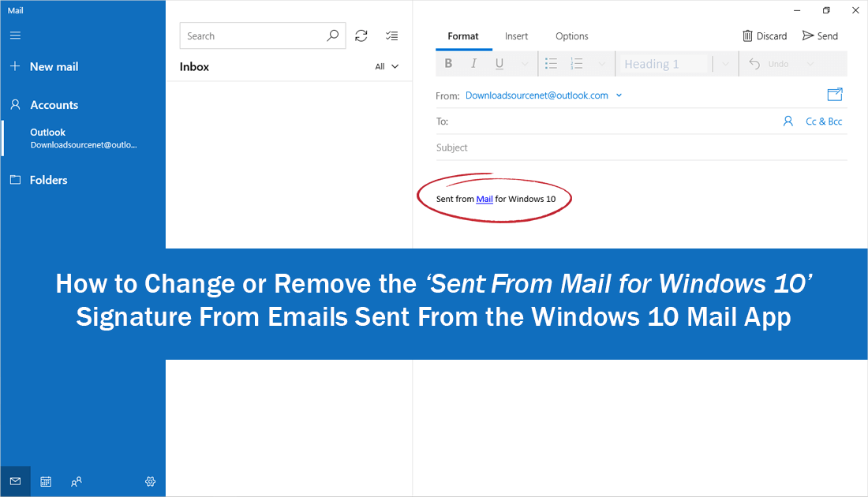Switch to the People app

(77, 481)
